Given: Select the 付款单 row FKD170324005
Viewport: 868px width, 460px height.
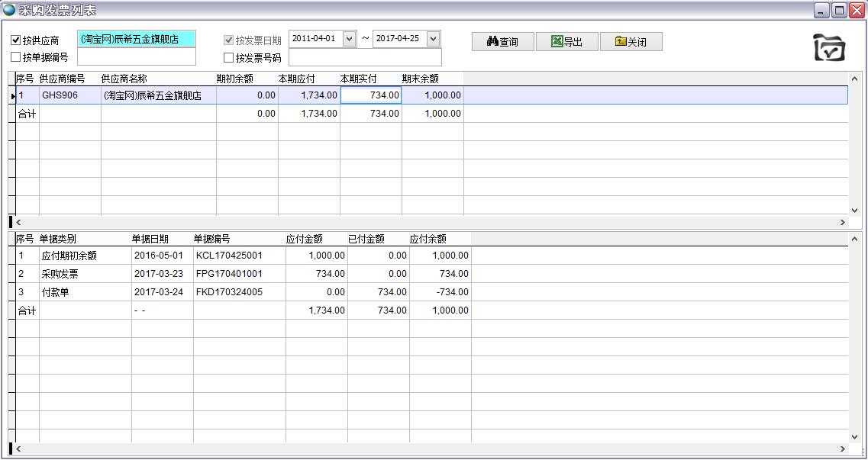Looking at the screenshot, I should 228,292.
